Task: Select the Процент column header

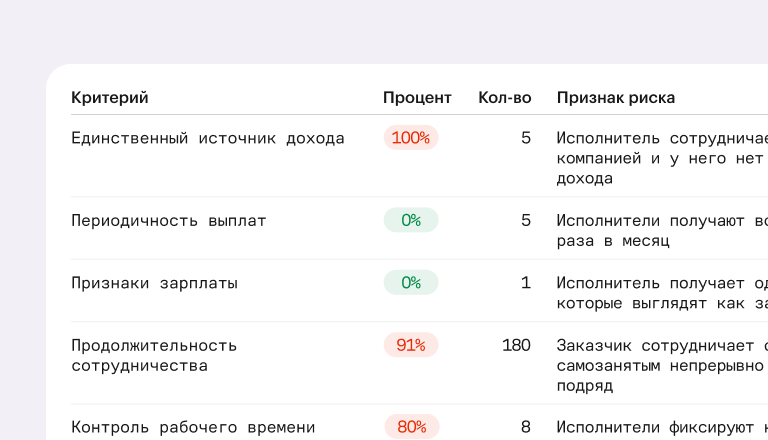Action: [x=417, y=98]
